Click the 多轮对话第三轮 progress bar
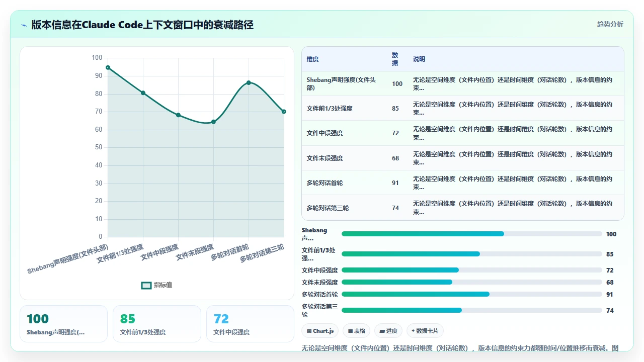The image size is (644, 362). coord(472,310)
